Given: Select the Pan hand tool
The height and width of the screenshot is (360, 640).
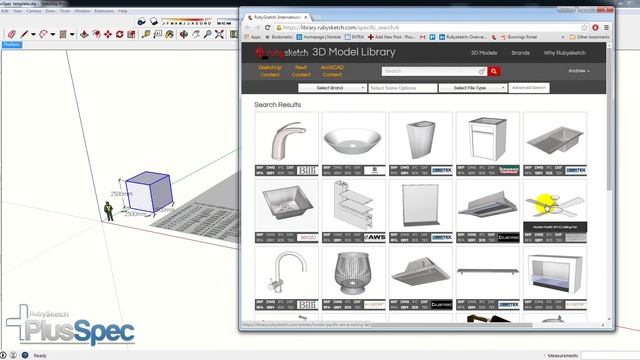Looking at the screenshot, I should coord(196,34).
